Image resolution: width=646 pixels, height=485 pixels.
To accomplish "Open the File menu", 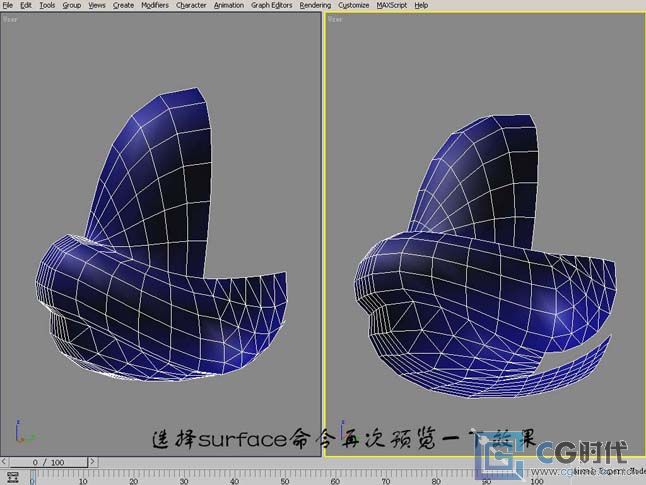I will pyautogui.click(x=8, y=5).
